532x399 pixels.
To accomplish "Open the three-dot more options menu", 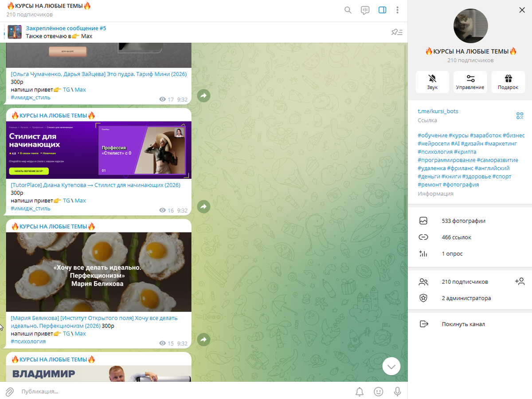I will pyautogui.click(x=398, y=10).
